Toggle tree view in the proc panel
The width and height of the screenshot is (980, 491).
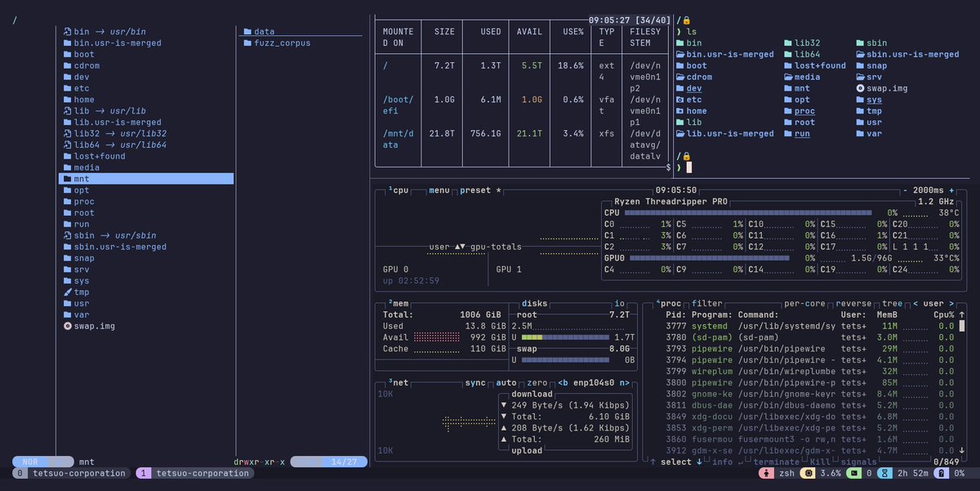[892, 302]
